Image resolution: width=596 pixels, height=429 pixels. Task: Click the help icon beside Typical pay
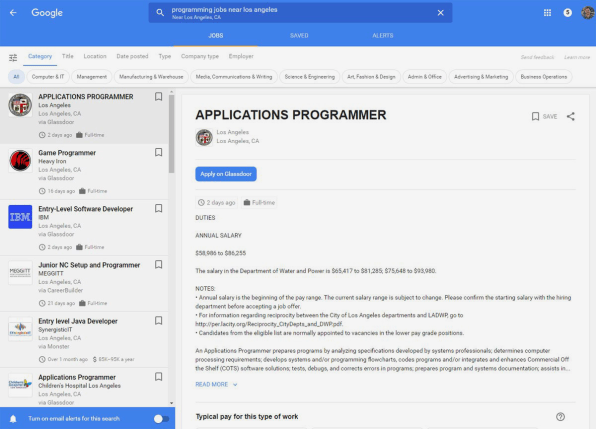[560, 417]
